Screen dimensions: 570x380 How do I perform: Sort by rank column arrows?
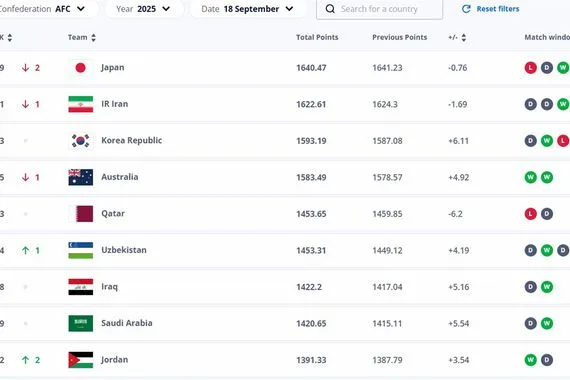[x=9, y=37]
